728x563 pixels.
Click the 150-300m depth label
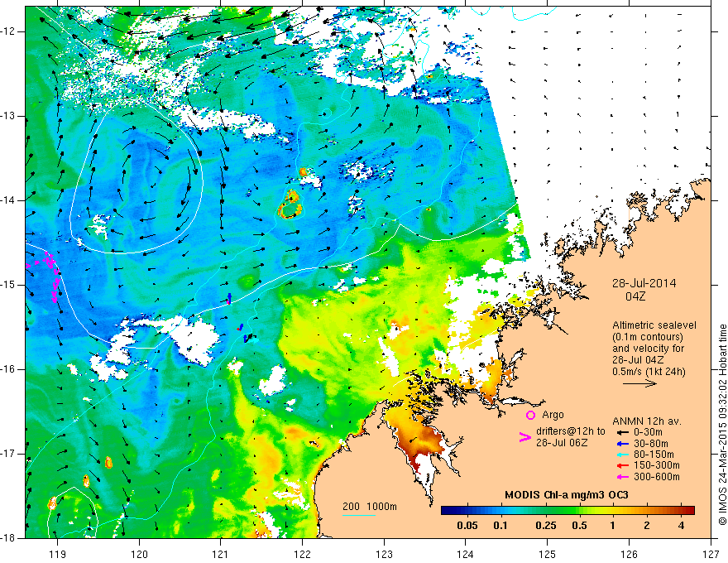[657, 466]
